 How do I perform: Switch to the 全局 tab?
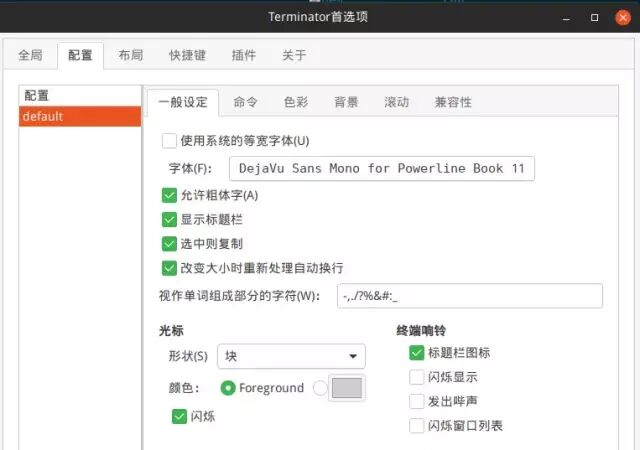31,55
